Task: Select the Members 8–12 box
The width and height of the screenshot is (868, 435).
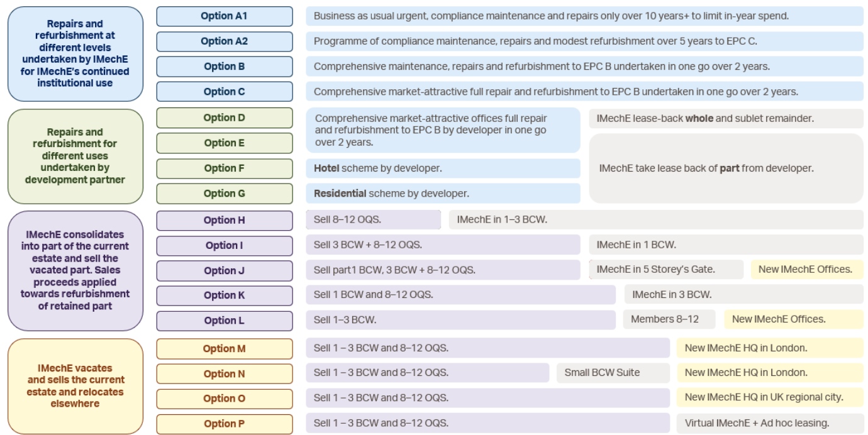Action: tap(669, 319)
